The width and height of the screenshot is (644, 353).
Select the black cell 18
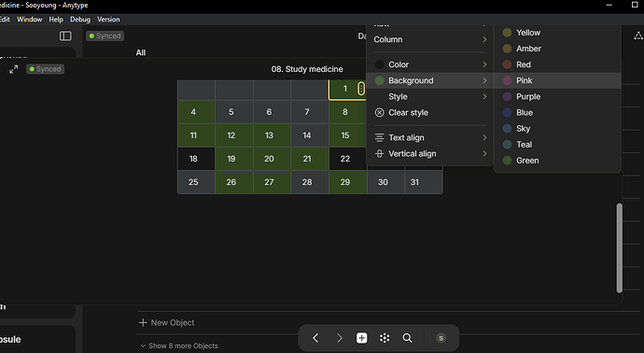[196, 159]
